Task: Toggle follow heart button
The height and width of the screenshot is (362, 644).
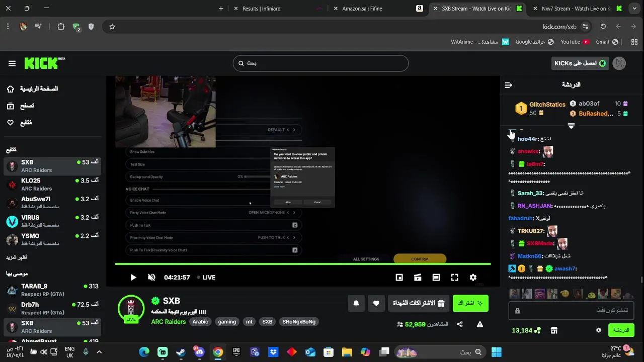Action: point(376,303)
